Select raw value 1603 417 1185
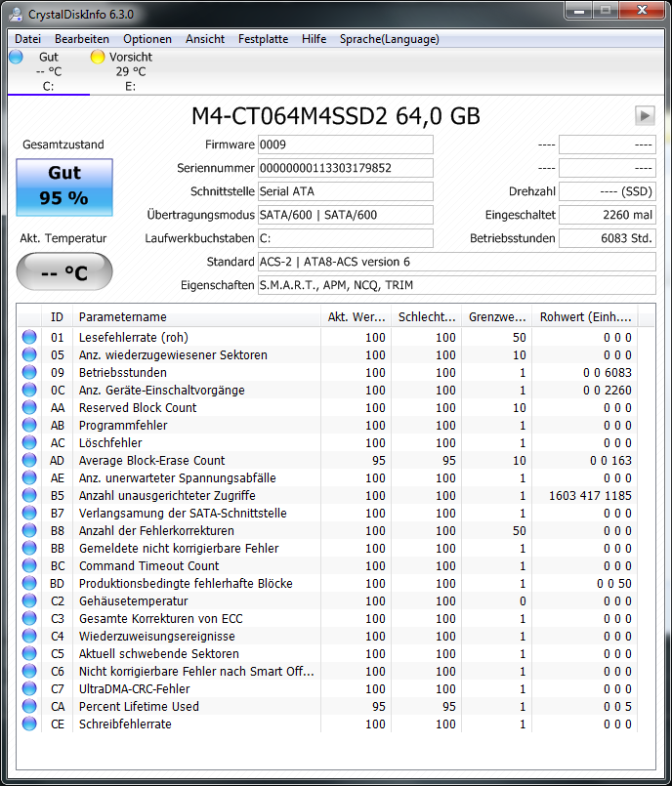672x786 pixels. pos(590,496)
